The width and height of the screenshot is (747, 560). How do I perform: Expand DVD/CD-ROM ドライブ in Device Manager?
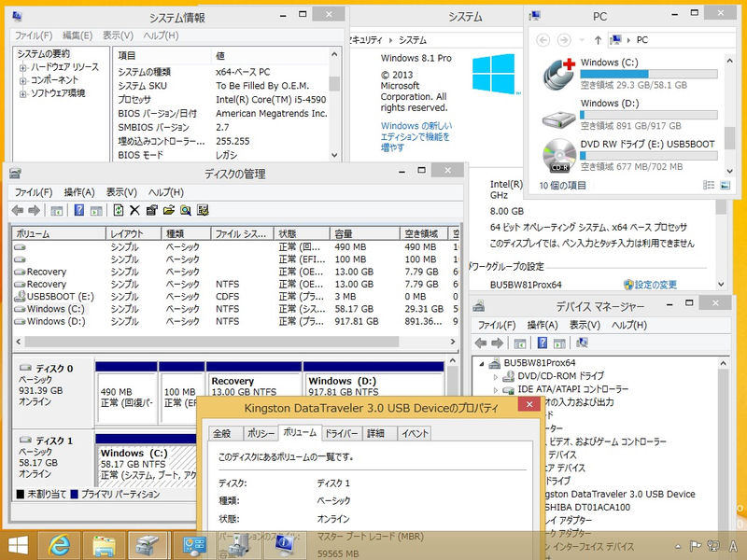(x=496, y=377)
